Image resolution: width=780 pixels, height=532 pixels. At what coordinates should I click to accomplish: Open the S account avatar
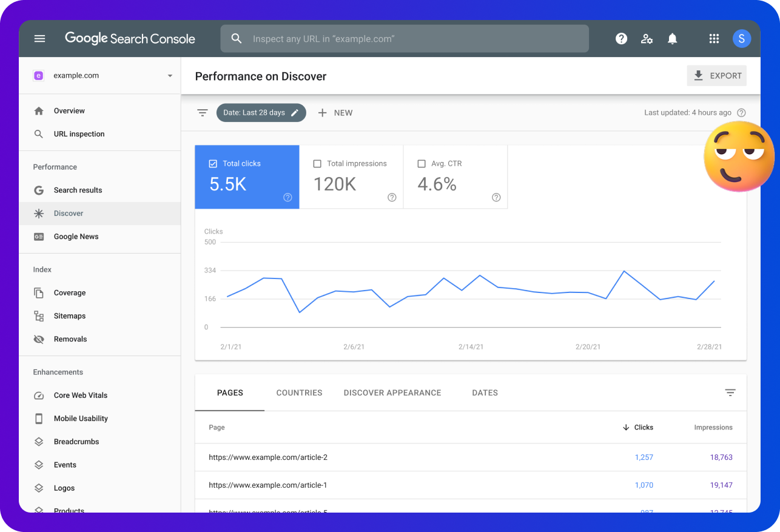[x=742, y=39]
